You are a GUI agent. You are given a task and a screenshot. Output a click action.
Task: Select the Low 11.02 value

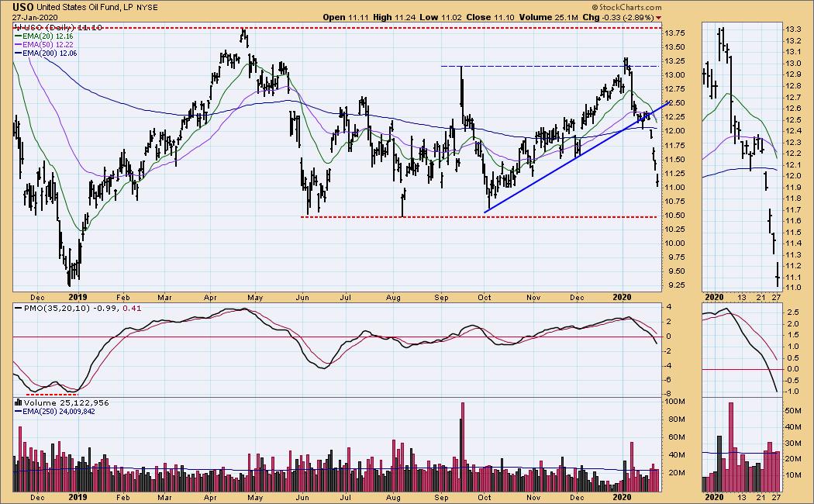441,17
